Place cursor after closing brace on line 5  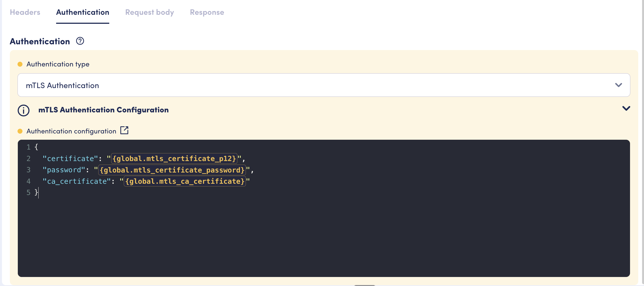(38, 192)
